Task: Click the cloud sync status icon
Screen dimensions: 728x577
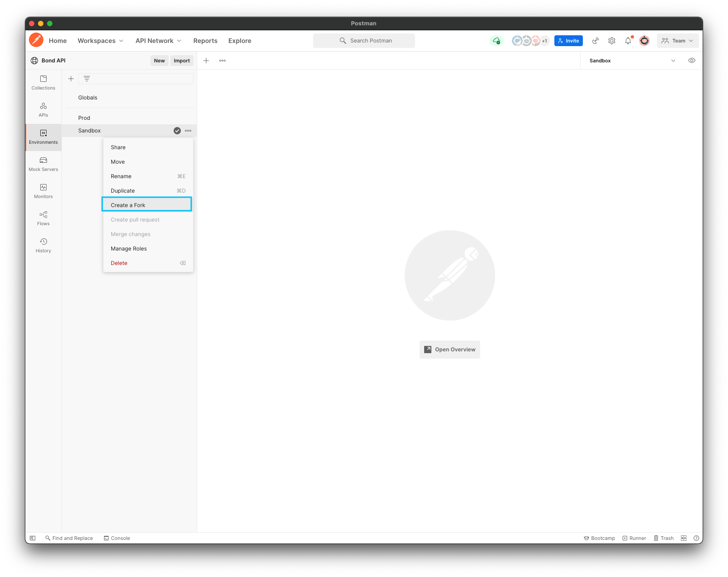Action: 496,41
